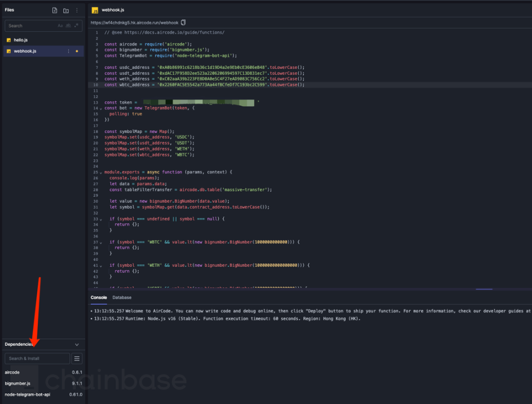
Task: Open the webhook.js file options menu
Action: point(69,51)
